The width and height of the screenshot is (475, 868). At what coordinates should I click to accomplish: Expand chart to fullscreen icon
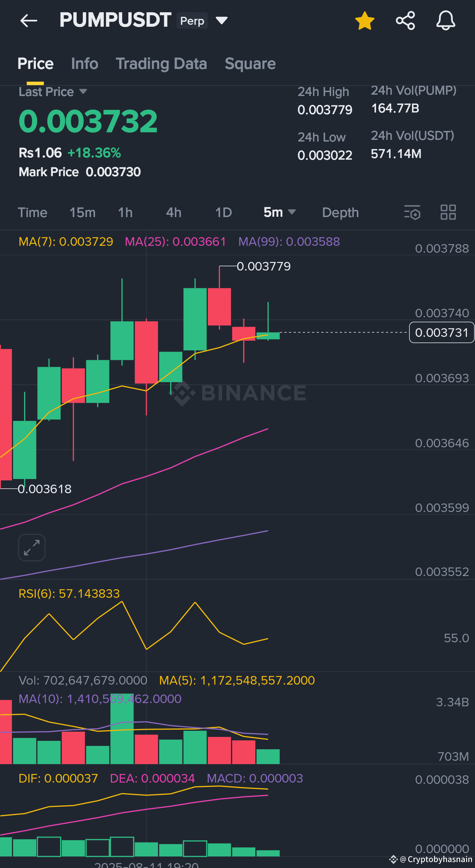pos(32,548)
